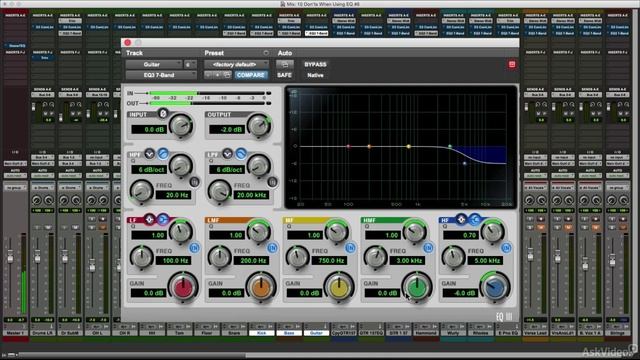Open the EQ3 7-Band plug-in selector
Screen dimensions: 640x360
[x=161, y=75]
